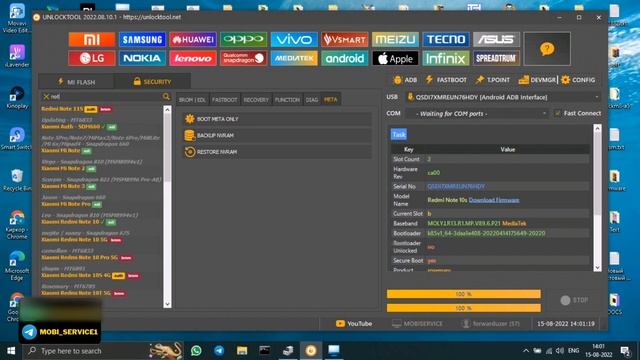Select the Android brand logo
The width and height of the screenshot is (640, 360).
tap(344, 58)
